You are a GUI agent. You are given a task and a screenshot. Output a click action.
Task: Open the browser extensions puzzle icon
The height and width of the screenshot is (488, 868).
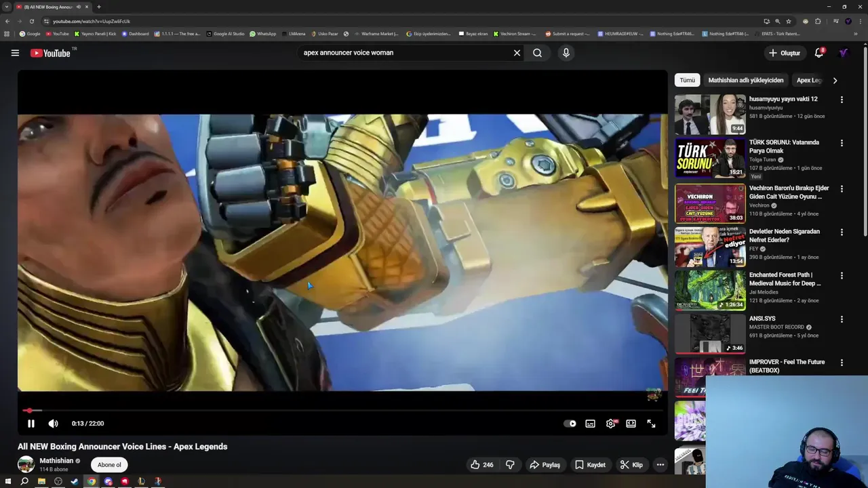(x=818, y=21)
